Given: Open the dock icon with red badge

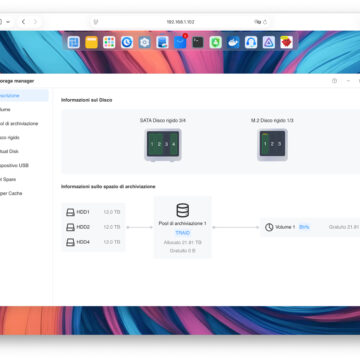Looking at the screenshot, I should pyautogui.click(x=180, y=42).
